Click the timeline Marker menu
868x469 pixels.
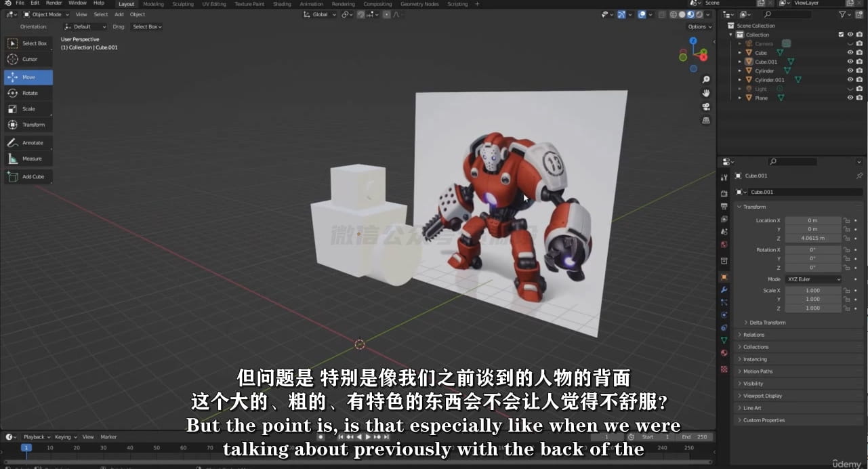coord(108,437)
